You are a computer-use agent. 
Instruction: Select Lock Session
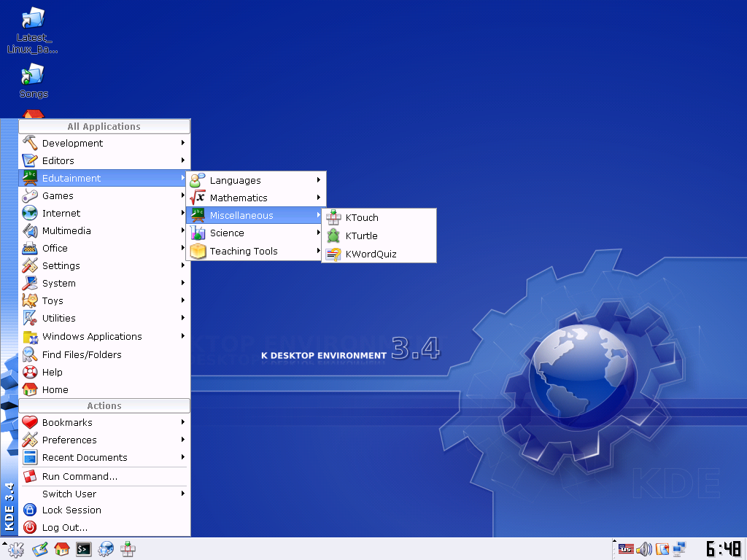(x=104, y=510)
